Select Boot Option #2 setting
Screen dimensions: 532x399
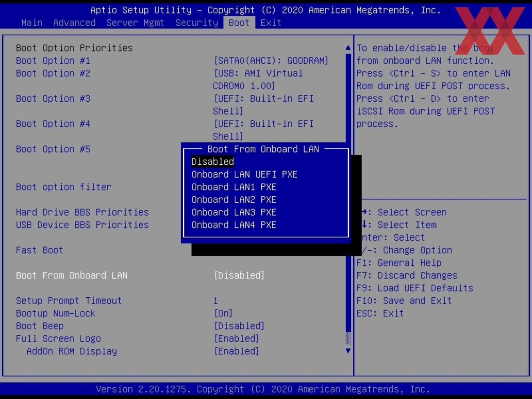click(x=53, y=73)
